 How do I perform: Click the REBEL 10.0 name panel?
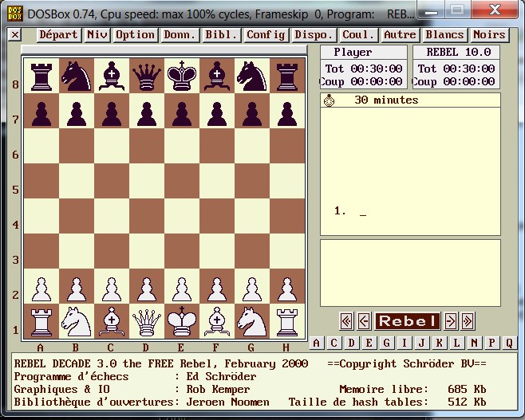point(456,53)
